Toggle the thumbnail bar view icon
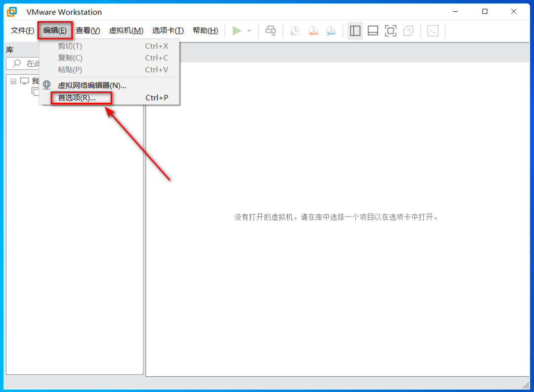Viewport: 534px width, 392px height. click(x=373, y=31)
